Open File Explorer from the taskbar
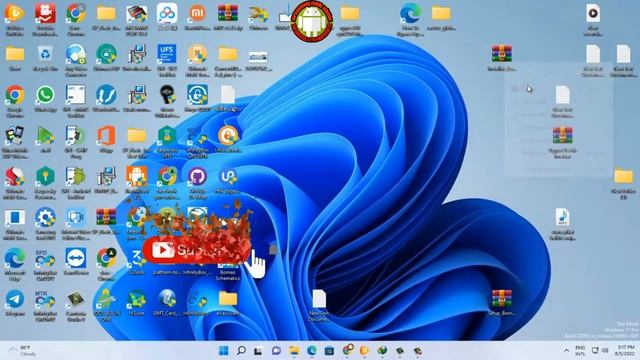Screen dimensions: 640x360 pyautogui.click(x=294, y=351)
